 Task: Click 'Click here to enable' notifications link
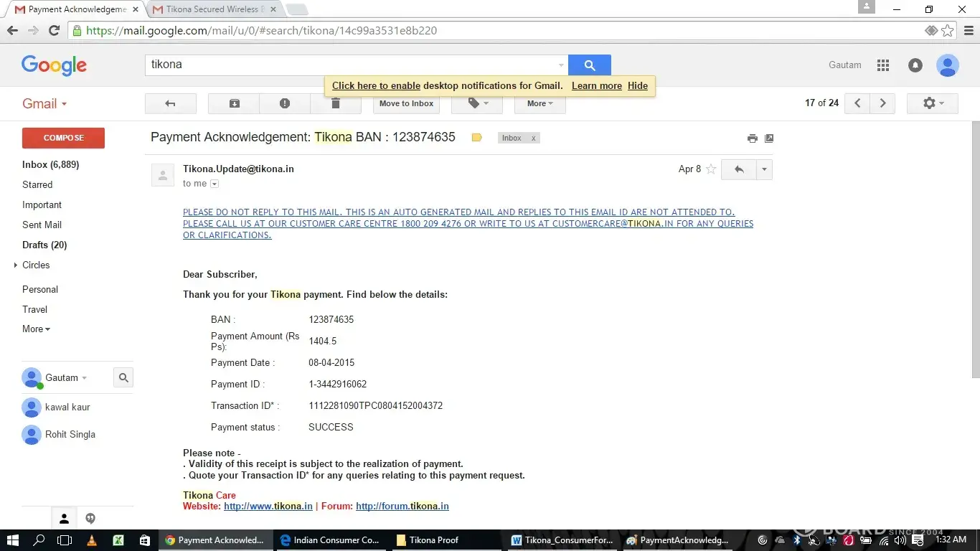click(x=376, y=85)
